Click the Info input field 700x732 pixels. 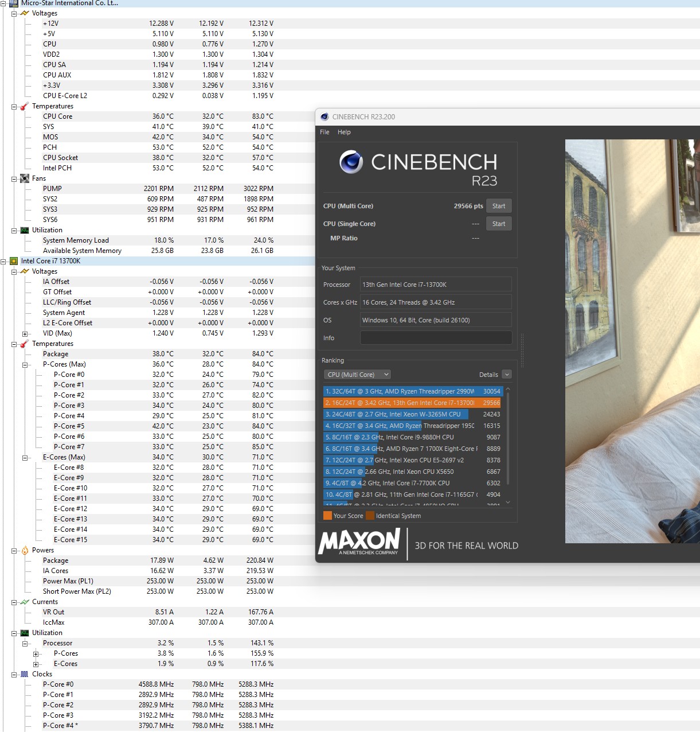[436, 338]
